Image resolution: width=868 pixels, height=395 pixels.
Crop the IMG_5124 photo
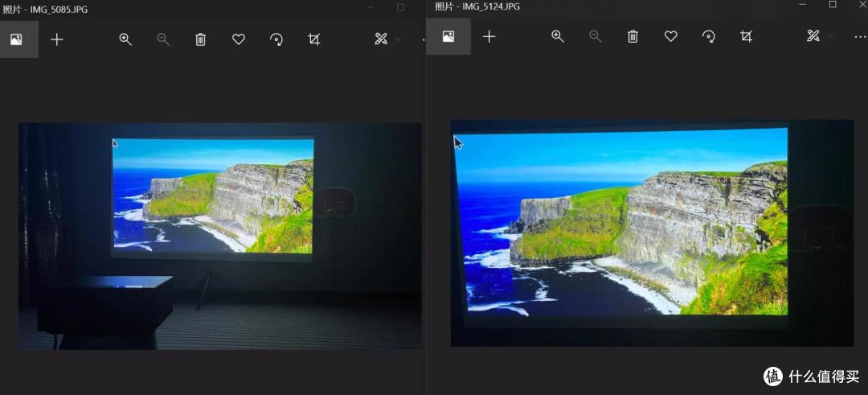click(746, 36)
